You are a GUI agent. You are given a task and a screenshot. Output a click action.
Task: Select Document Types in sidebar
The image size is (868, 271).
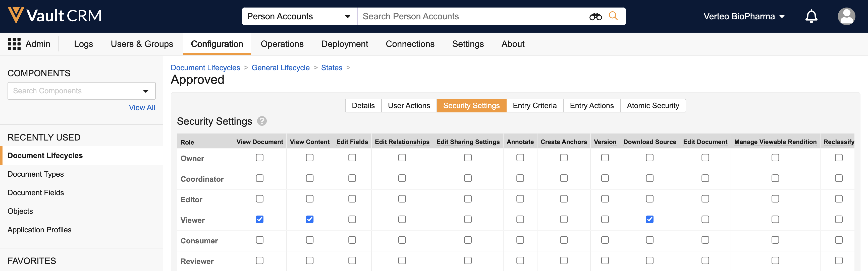click(x=35, y=174)
